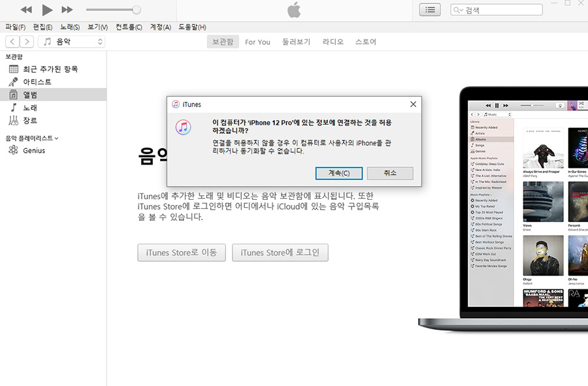Open the 편집(E) menu
588x386 pixels.
pyautogui.click(x=42, y=27)
